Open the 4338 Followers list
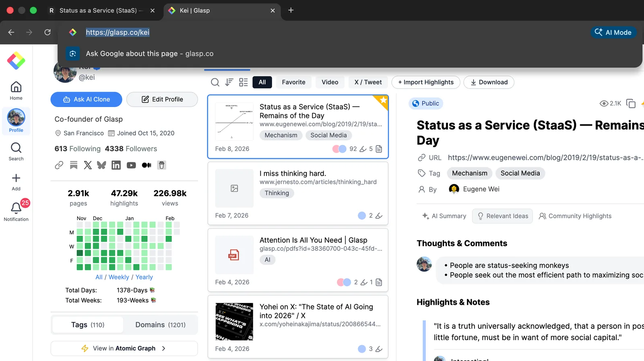This screenshot has height=361, width=644. click(x=131, y=149)
